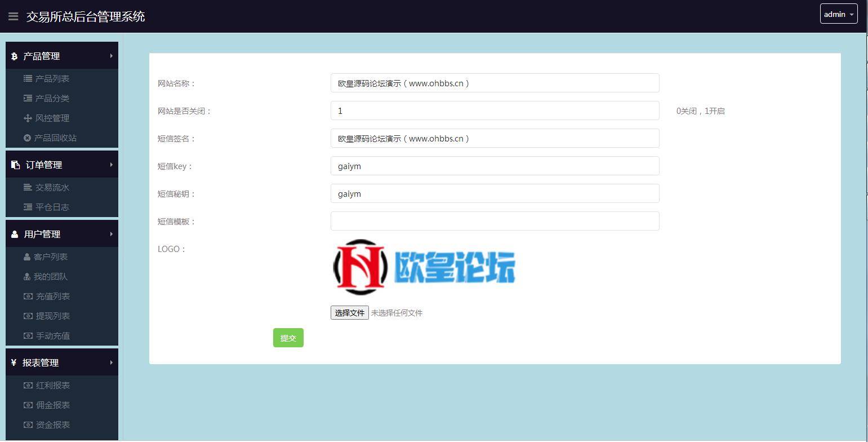Screen dimensions: 868x442
Task: Click the crosshair icon beside 风控管理
Action: coord(28,118)
